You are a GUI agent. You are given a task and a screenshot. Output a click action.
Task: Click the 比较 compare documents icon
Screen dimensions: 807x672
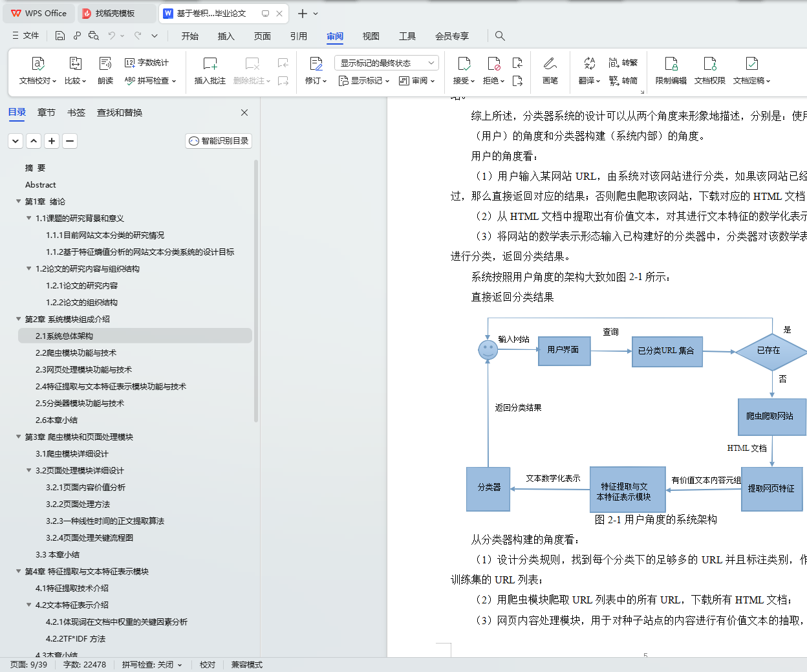(75, 63)
